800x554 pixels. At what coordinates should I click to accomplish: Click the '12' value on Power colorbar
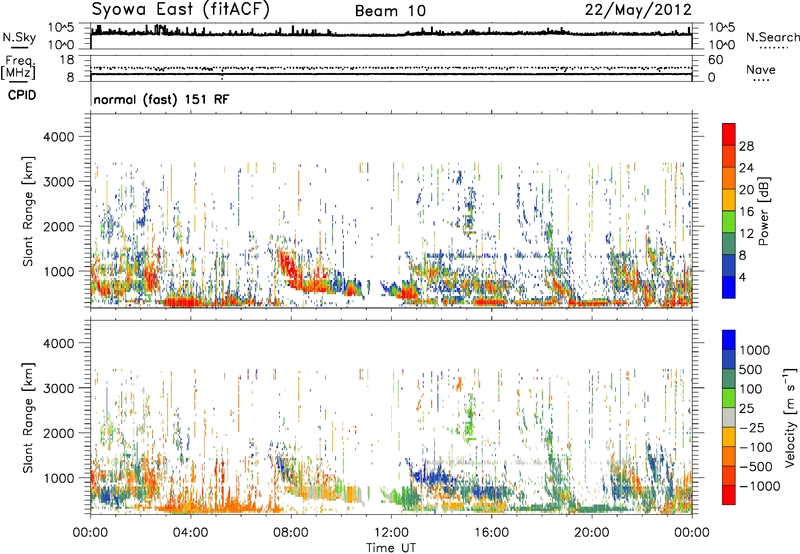point(746,234)
